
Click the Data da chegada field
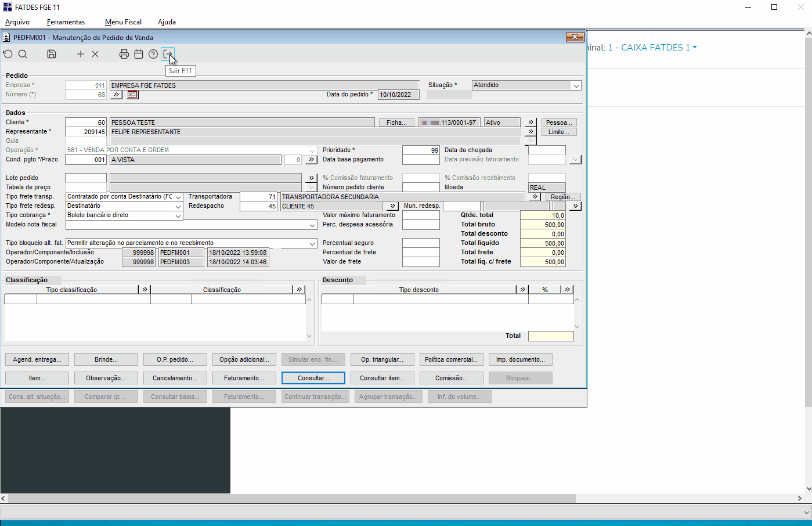pos(547,150)
